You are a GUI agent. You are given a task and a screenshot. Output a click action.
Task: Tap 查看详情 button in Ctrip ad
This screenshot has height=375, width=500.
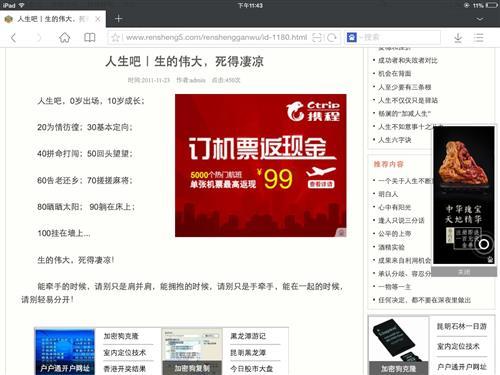pyautogui.click(x=321, y=184)
